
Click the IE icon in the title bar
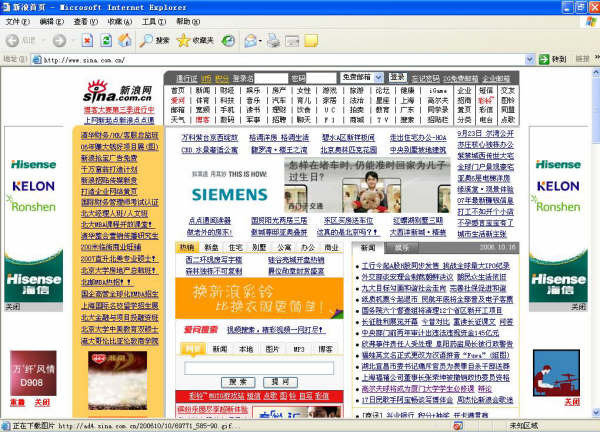(6, 7)
